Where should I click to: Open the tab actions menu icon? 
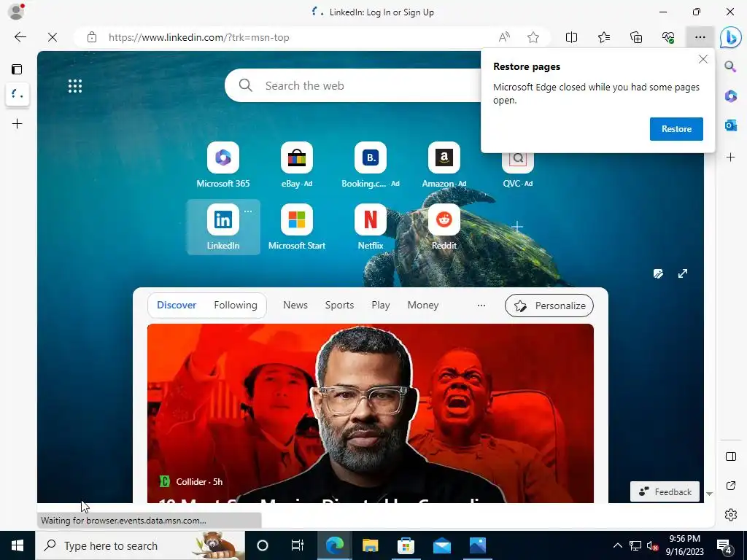click(17, 69)
